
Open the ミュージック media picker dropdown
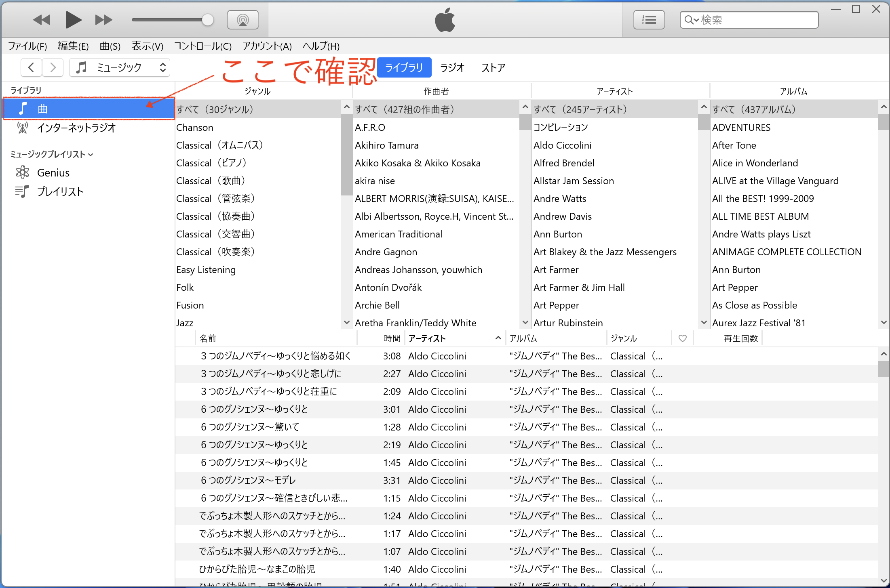[x=120, y=67]
